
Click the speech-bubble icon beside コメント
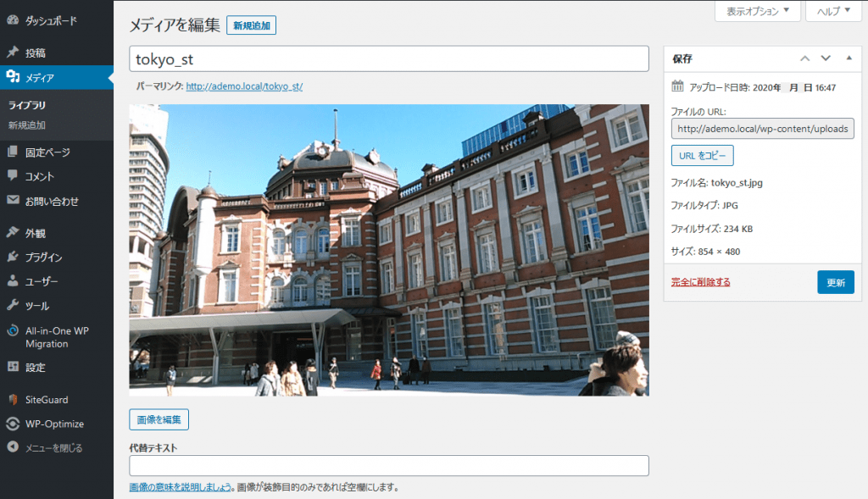(x=13, y=175)
